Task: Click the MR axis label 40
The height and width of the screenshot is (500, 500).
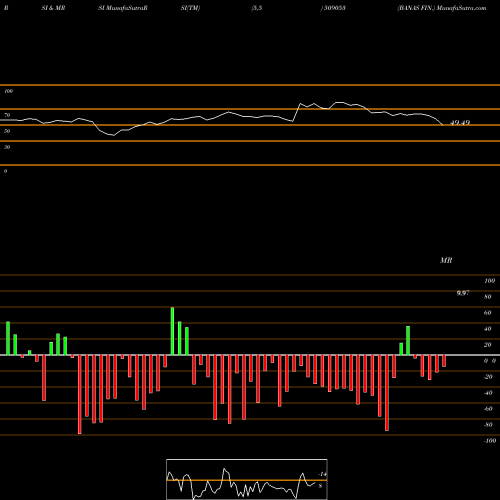Action: (x=488, y=329)
